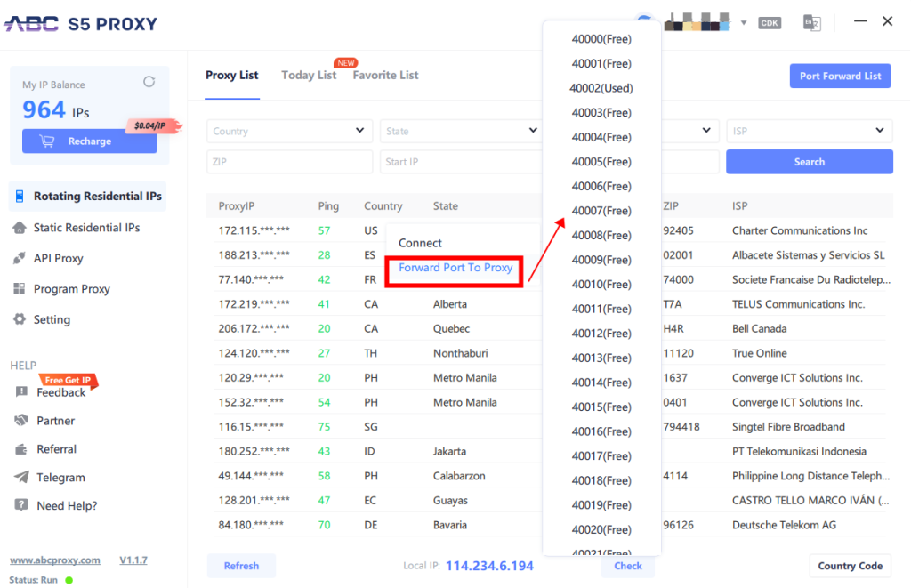Switch to the Proxy List tab
Viewport: 911px width, 588px height.
(232, 75)
